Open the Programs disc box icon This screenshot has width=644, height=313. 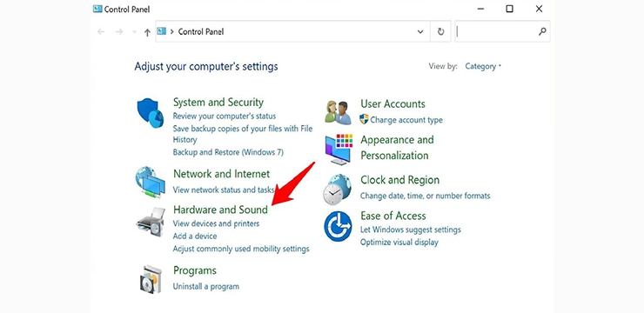(151, 278)
